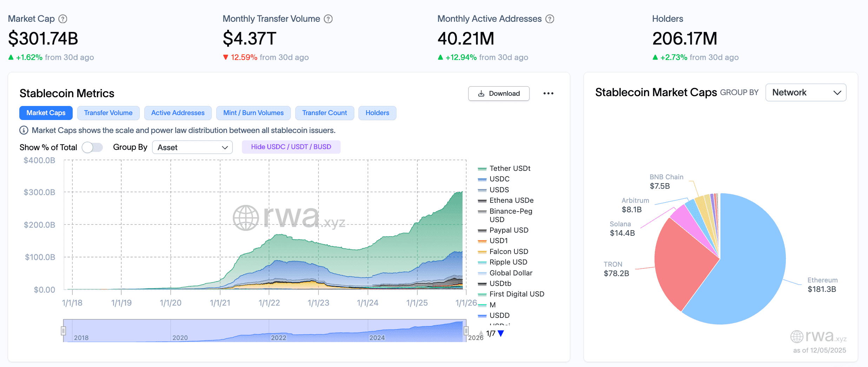Click the left handle of the time range slider

point(64,331)
